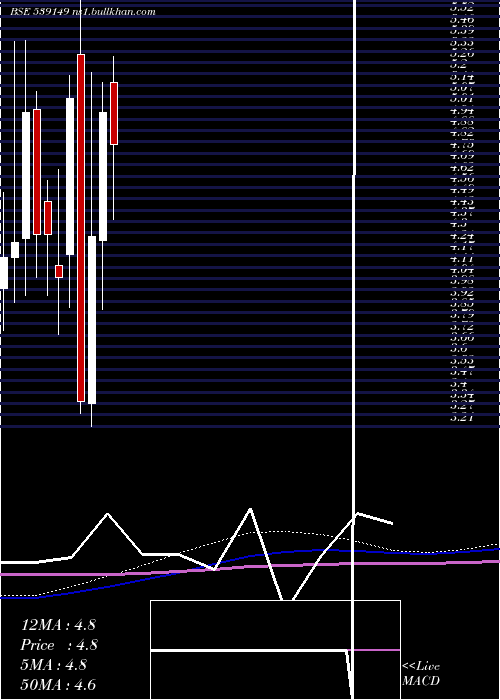Click inside the Live MACD histogram box
Screen dimensions: 500x700
[x=275, y=649]
